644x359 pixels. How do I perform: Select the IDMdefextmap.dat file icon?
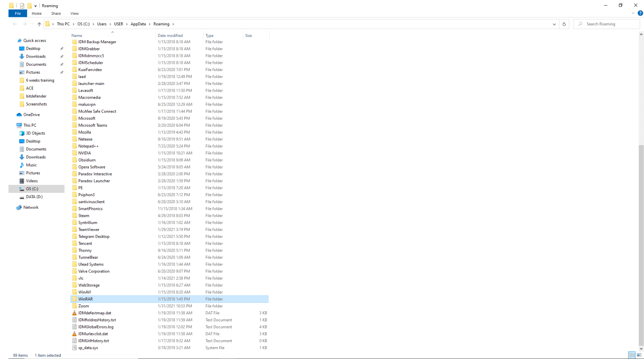(74, 313)
